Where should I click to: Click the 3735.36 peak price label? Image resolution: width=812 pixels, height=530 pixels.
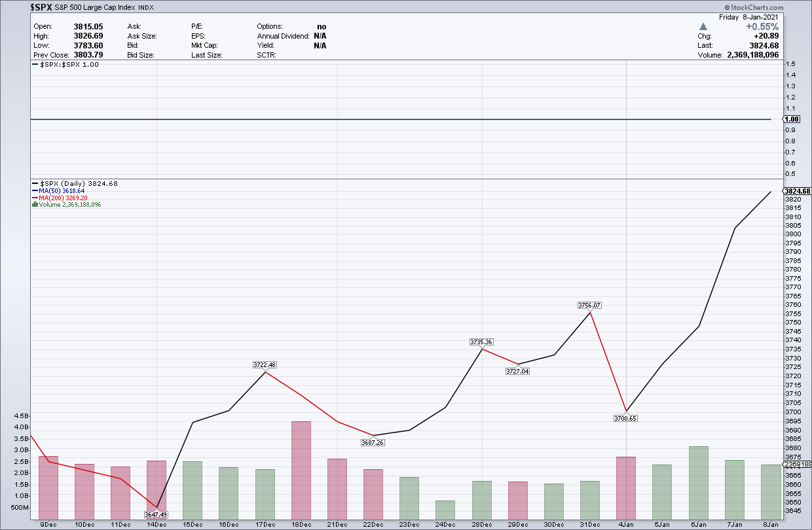click(482, 342)
